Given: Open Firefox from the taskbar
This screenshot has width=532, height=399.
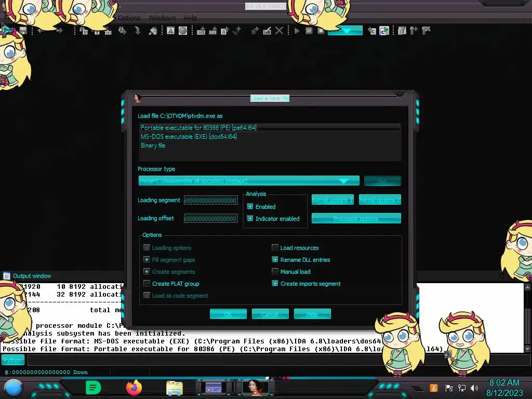Looking at the screenshot, I should pos(134,388).
